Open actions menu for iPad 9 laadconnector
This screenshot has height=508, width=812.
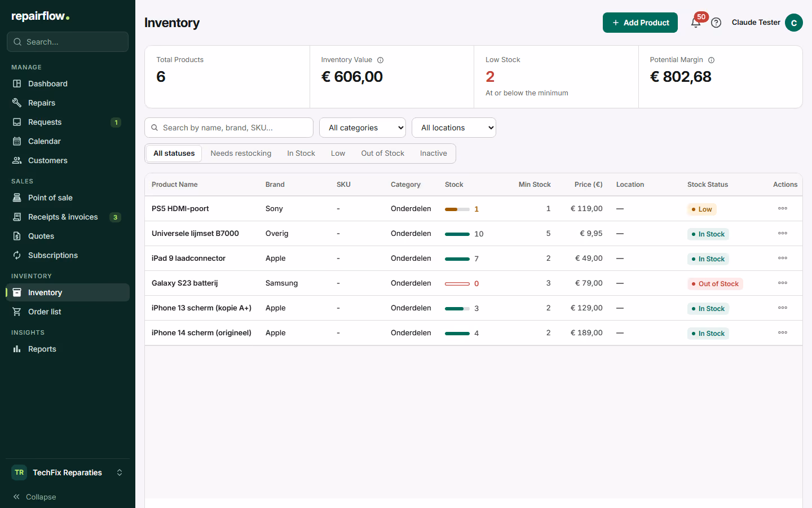click(x=783, y=258)
